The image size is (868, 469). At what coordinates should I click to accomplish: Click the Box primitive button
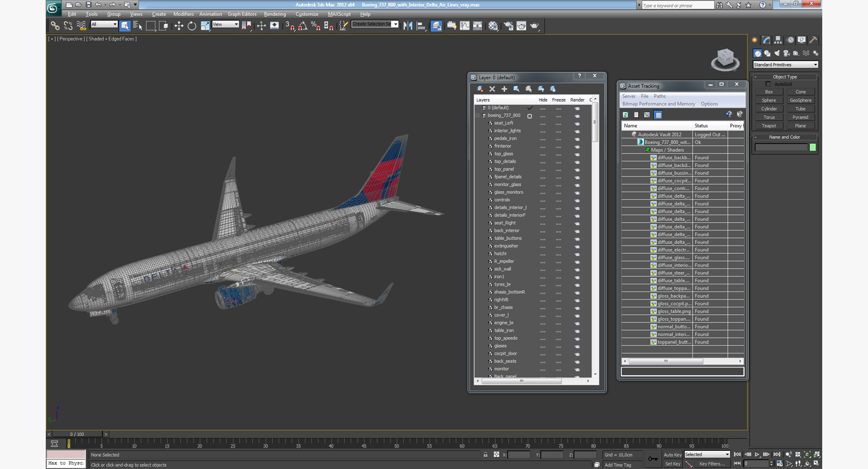769,92
